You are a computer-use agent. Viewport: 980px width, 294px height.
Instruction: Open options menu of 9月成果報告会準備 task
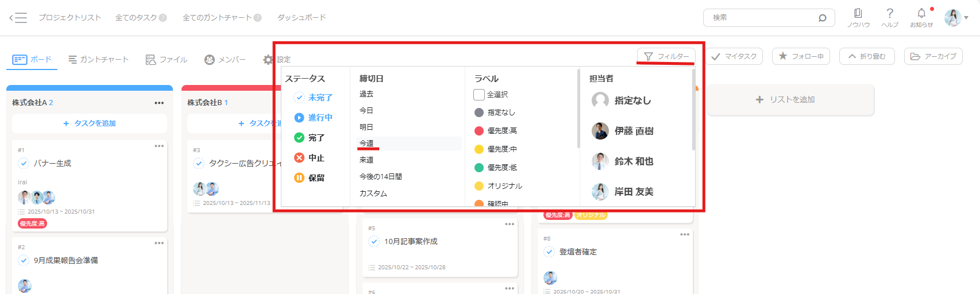click(x=159, y=243)
